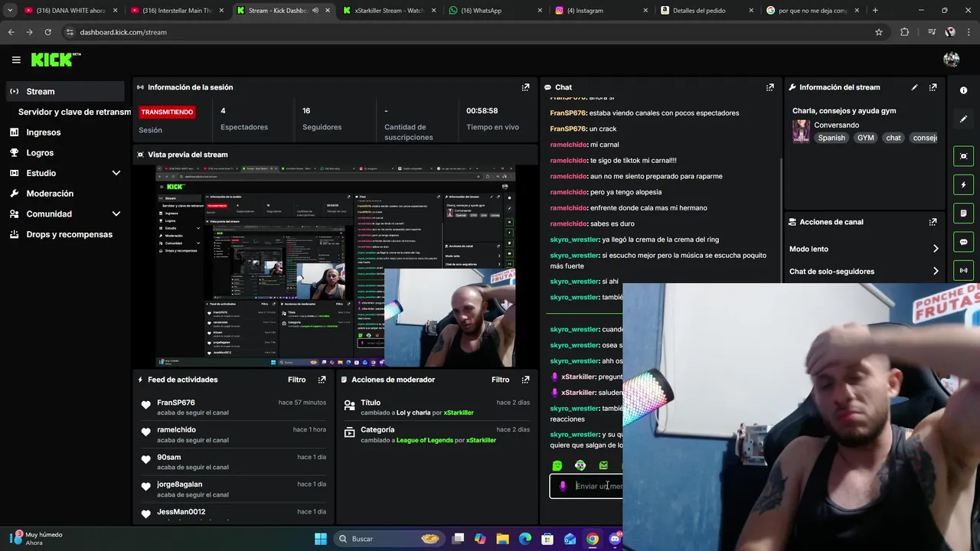This screenshot has width=980, height=551.
Task: Click the pencil edit icon in the right rail
Action: click(963, 119)
